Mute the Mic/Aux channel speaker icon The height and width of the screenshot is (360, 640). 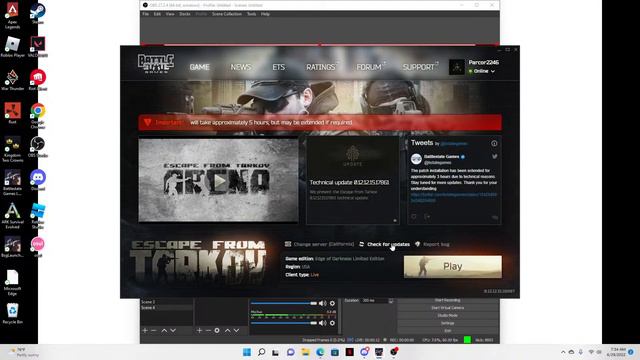point(322,323)
